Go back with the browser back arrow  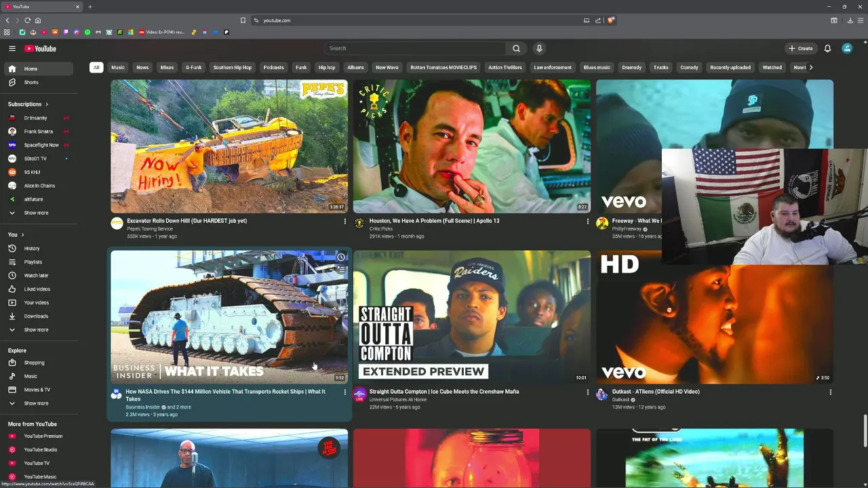pos(7,20)
